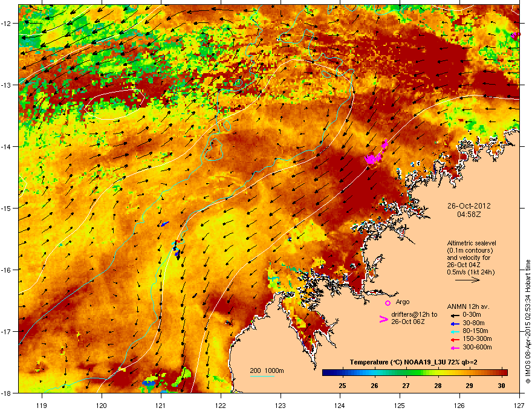Click the latitude axis label '-12'

pos(6,24)
